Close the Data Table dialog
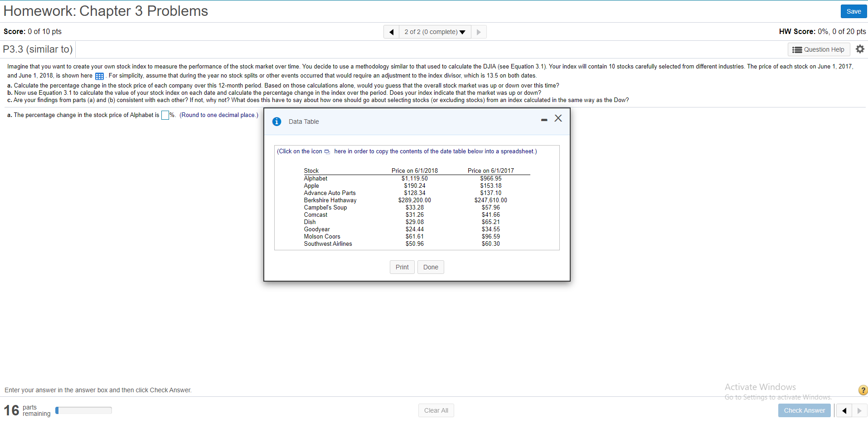 click(558, 118)
